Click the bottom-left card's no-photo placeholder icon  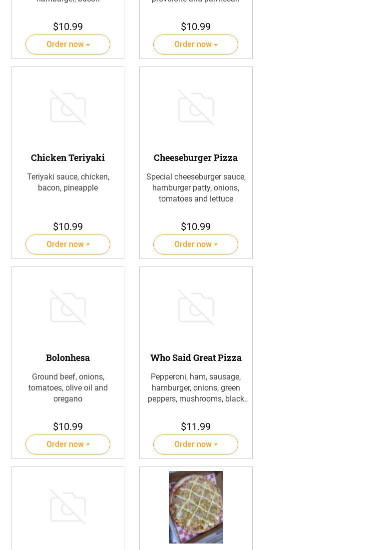point(68,507)
